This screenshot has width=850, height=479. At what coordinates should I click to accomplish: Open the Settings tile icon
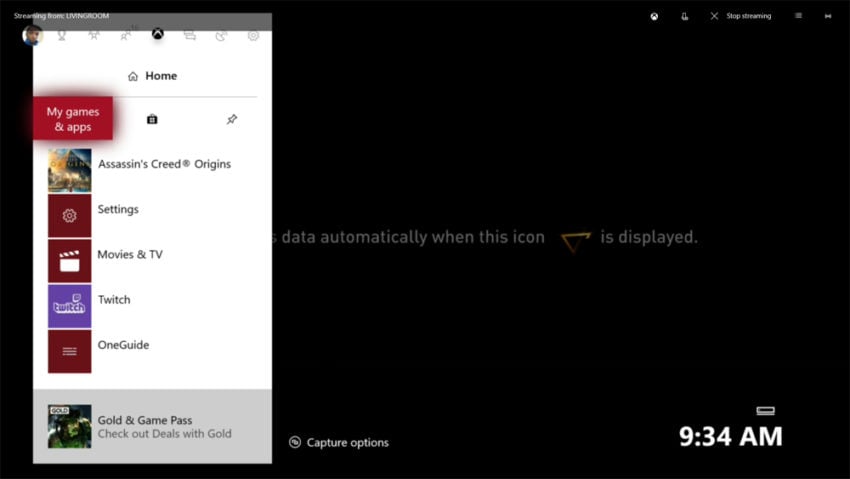(x=69, y=216)
